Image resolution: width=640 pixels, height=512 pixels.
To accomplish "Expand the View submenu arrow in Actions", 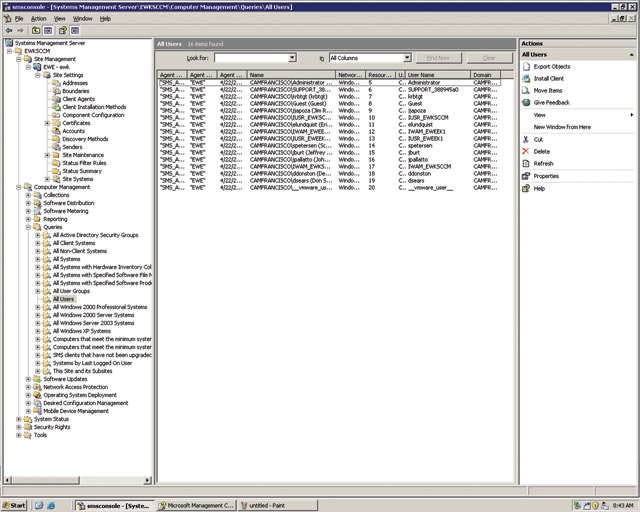I will 631,115.
